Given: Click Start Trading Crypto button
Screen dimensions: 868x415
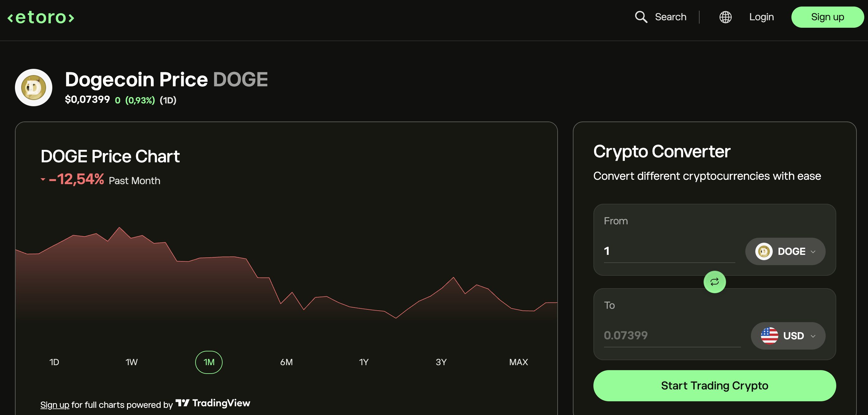Looking at the screenshot, I should pos(714,385).
